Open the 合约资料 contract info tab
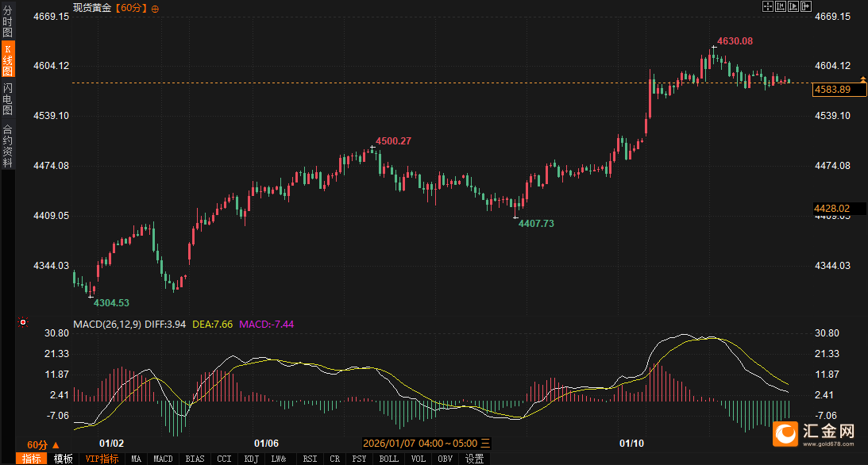The width and height of the screenshot is (868, 465). click(8, 145)
